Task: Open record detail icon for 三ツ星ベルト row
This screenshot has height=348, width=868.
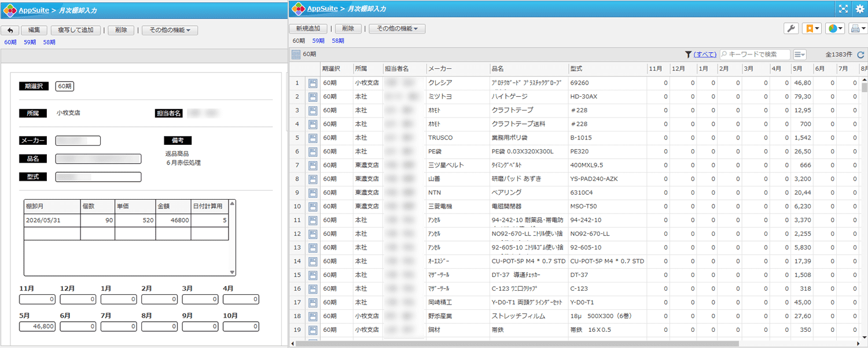Action: coord(312,165)
